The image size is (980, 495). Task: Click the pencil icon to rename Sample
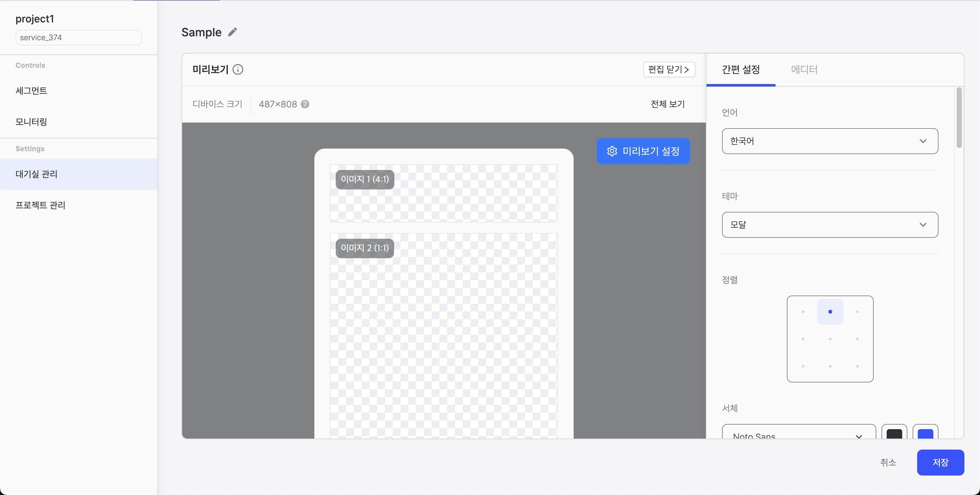point(233,32)
